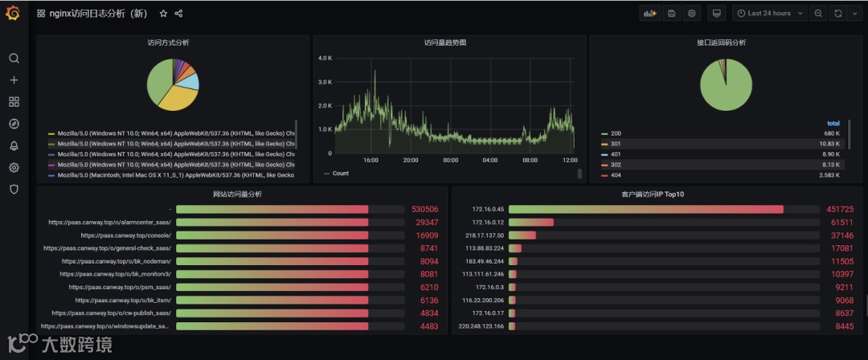Refresh the dashboard
The width and height of the screenshot is (868, 360).
pyautogui.click(x=838, y=14)
